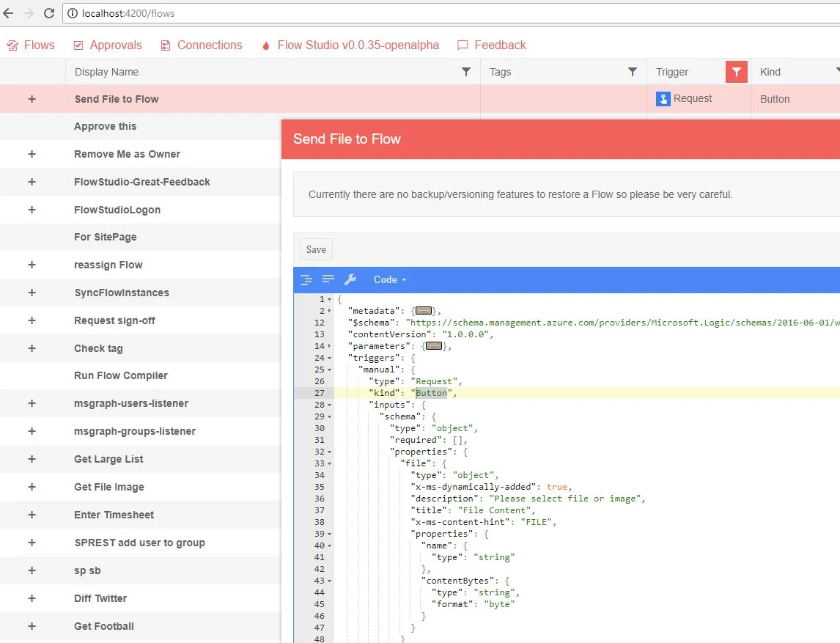Click the active red Trigger filter icon
The height and width of the screenshot is (643, 840).
tap(736, 72)
